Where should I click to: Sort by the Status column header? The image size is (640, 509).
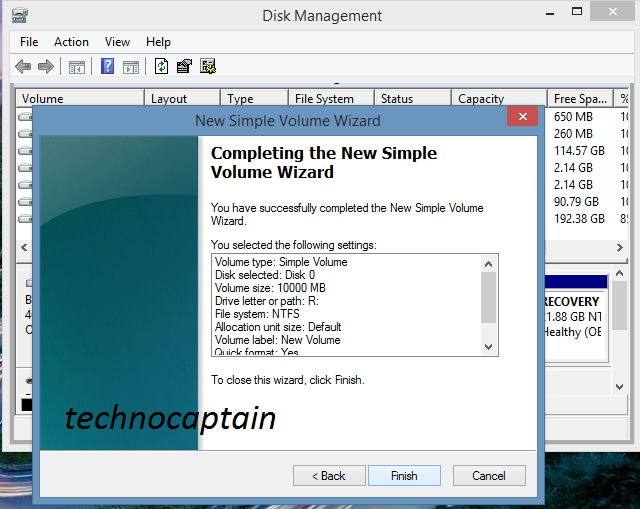click(x=412, y=98)
